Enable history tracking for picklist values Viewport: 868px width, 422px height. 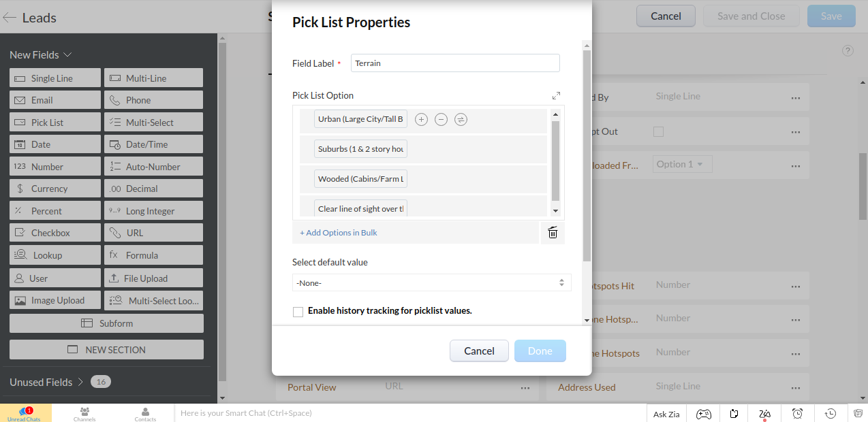pos(298,312)
